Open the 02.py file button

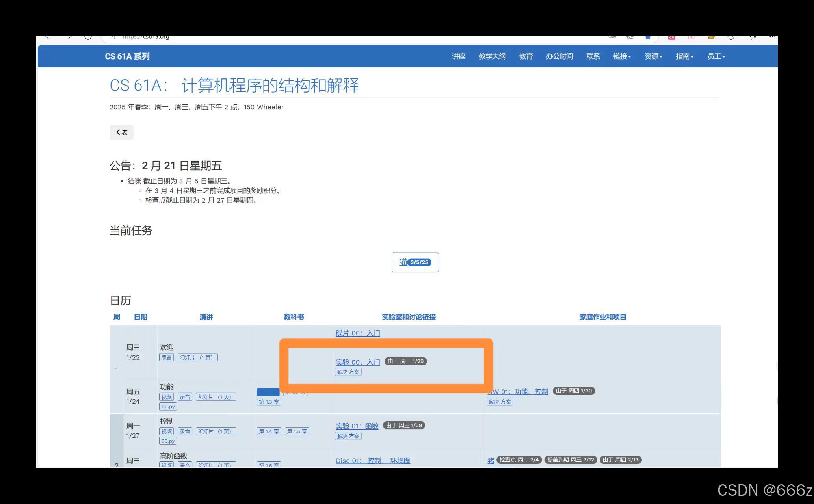(168, 407)
